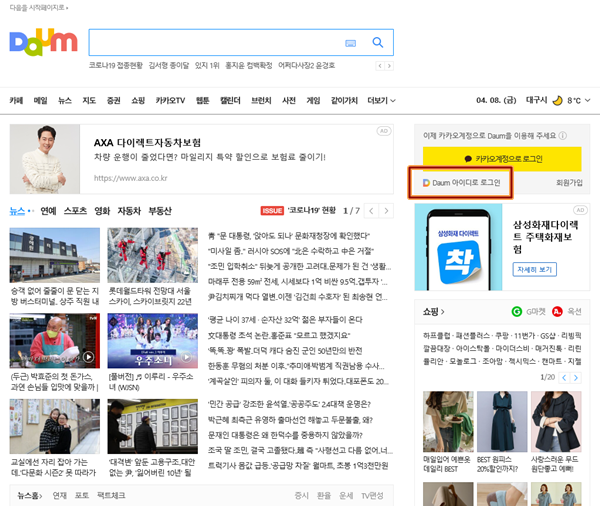Open the 매일입어 예쁘옷 product image

(448, 421)
